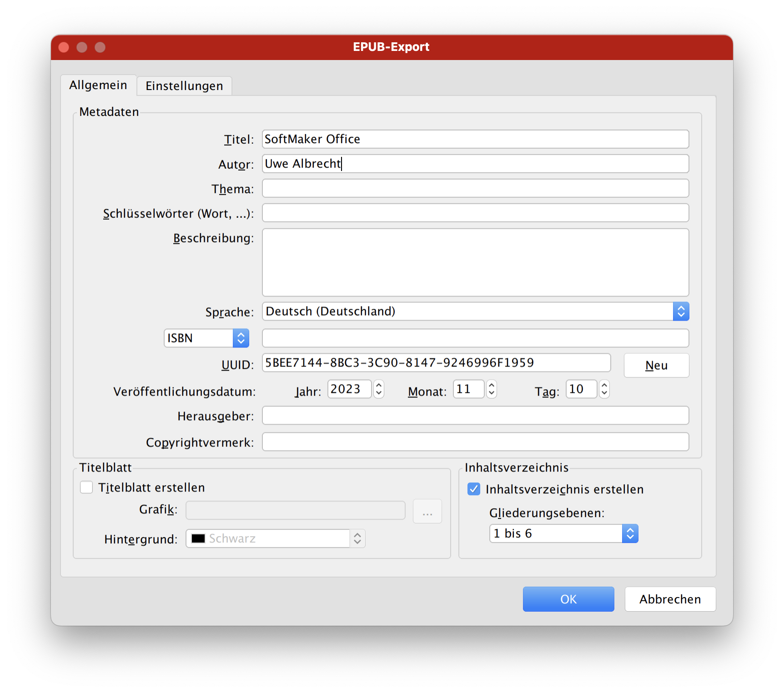Viewport: 784px width, 693px height.
Task: Increment the Tag value with the stepper
Action: (x=604, y=385)
